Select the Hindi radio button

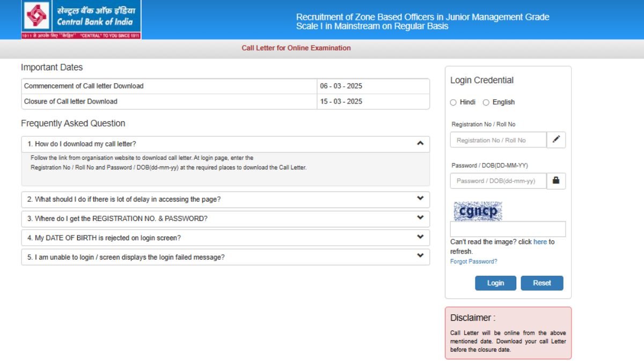coord(453,102)
